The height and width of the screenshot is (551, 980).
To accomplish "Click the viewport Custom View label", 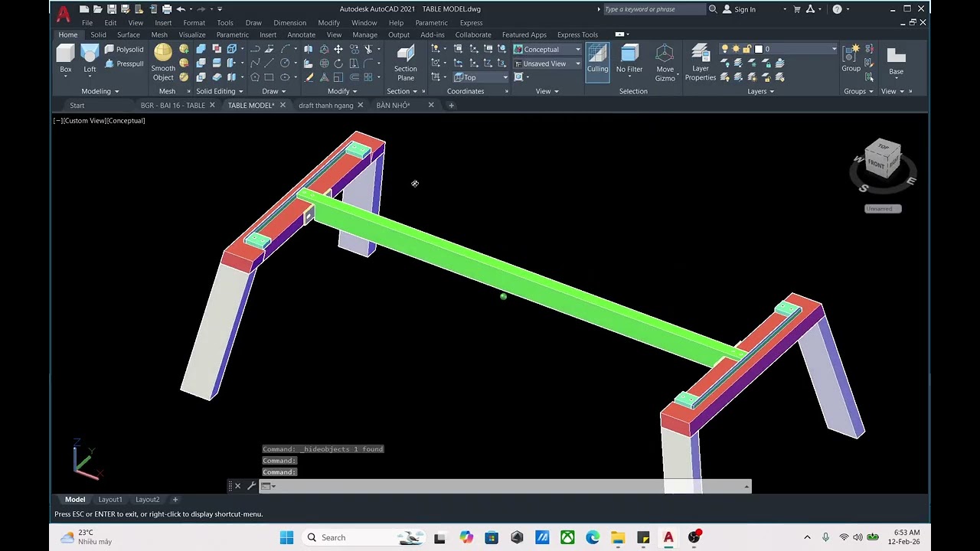I will click(86, 121).
